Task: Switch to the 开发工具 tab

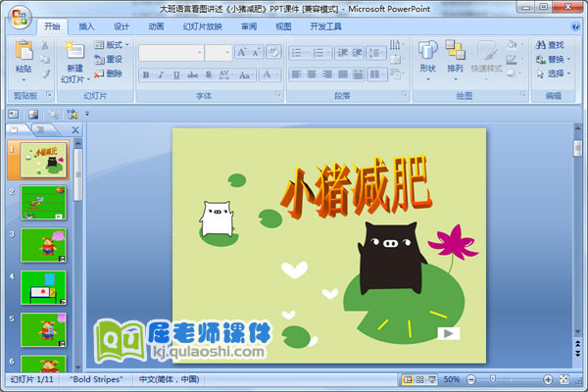Action: click(325, 26)
